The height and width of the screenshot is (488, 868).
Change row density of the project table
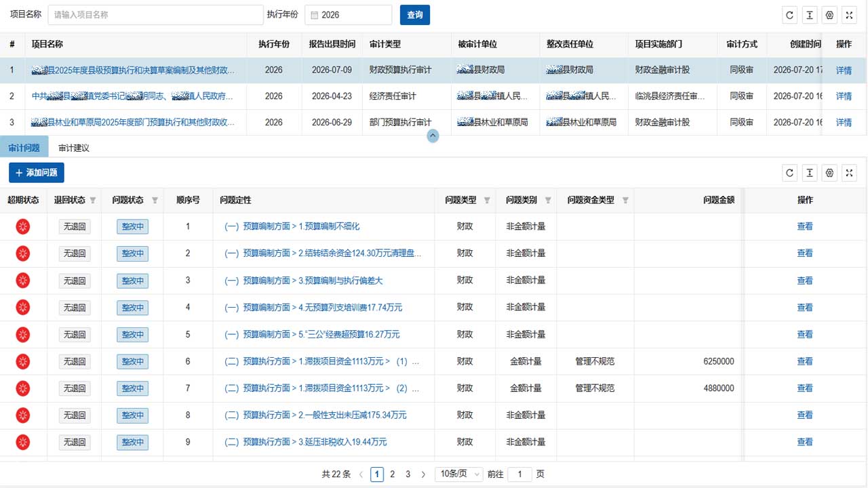pyautogui.click(x=809, y=15)
